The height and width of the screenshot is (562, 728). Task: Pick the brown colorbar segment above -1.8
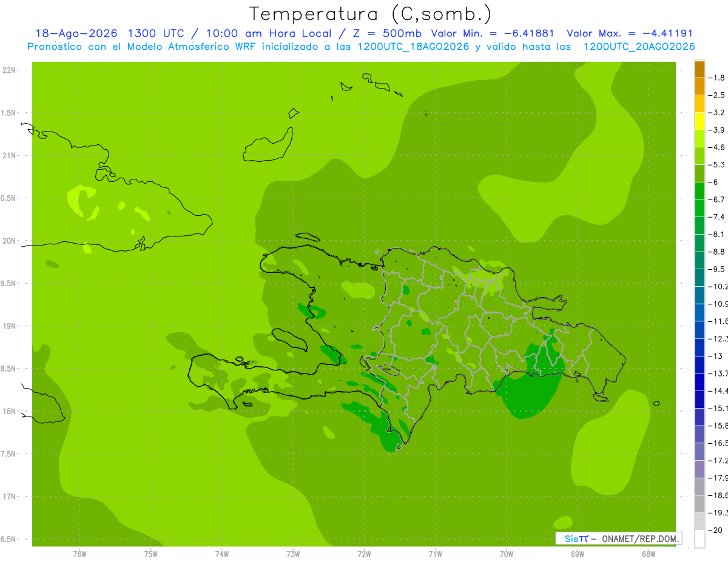coord(699,69)
